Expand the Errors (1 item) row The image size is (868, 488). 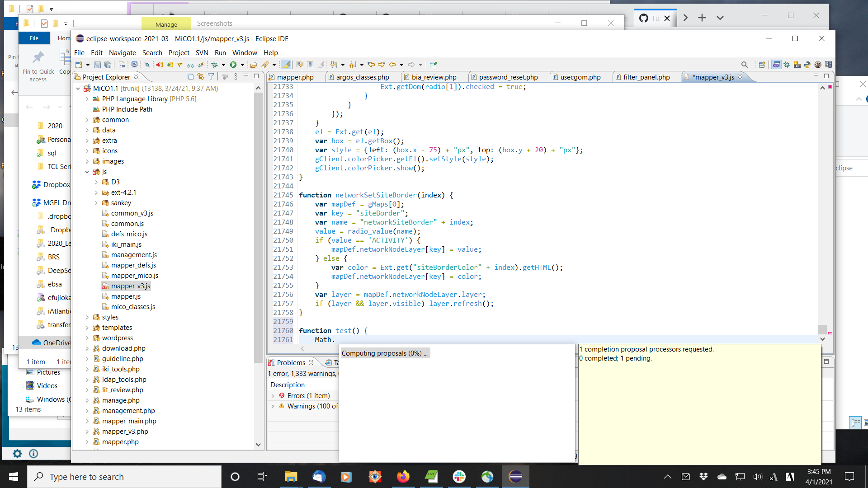point(273,396)
